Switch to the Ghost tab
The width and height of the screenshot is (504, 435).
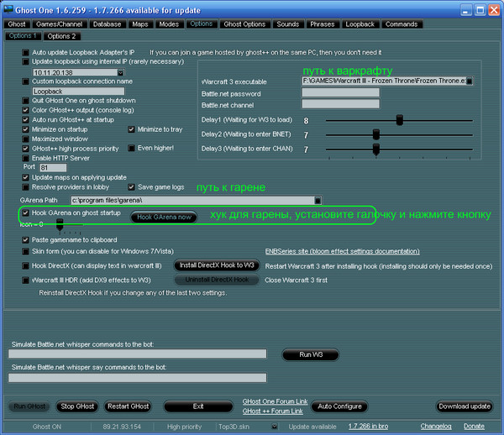pyautogui.click(x=17, y=24)
